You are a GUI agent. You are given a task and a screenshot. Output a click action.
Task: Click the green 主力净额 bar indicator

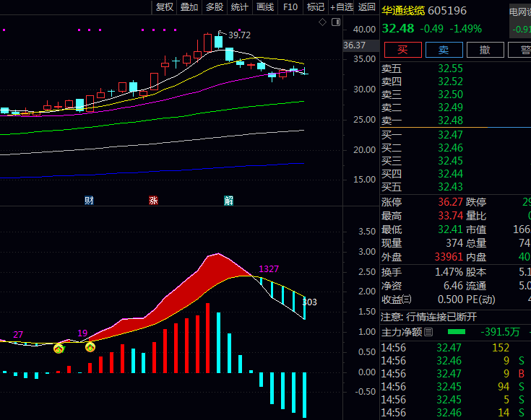pyautogui.click(x=457, y=332)
